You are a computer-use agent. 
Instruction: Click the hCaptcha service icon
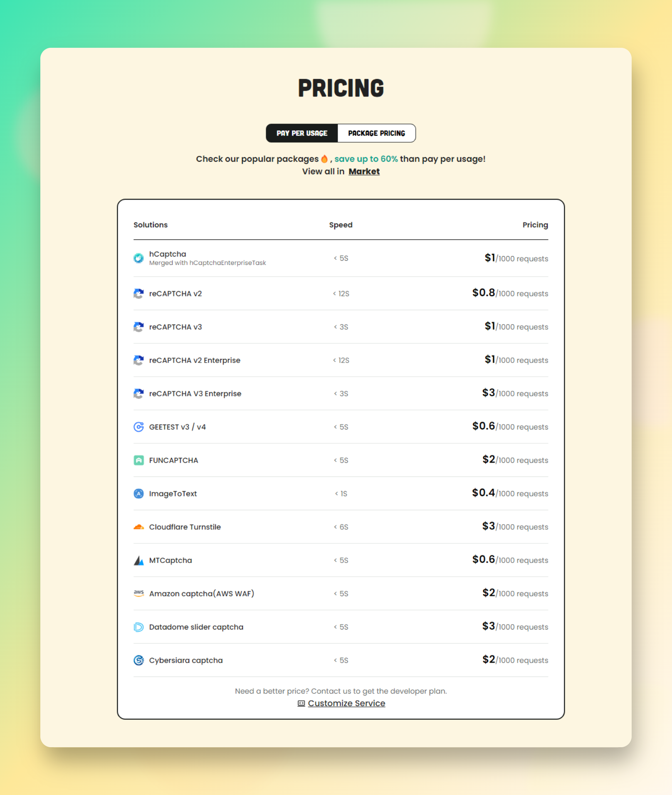[138, 258]
